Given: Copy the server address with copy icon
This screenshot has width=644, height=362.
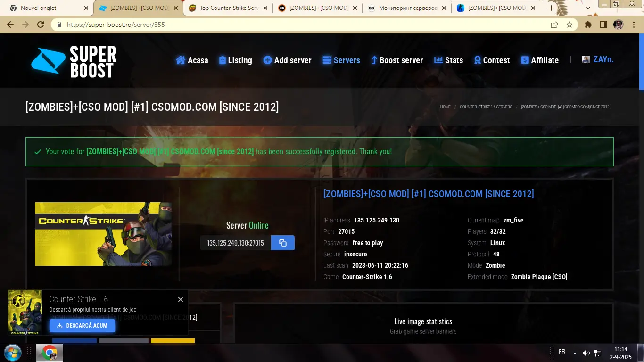Looking at the screenshot, I should point(283,243).
